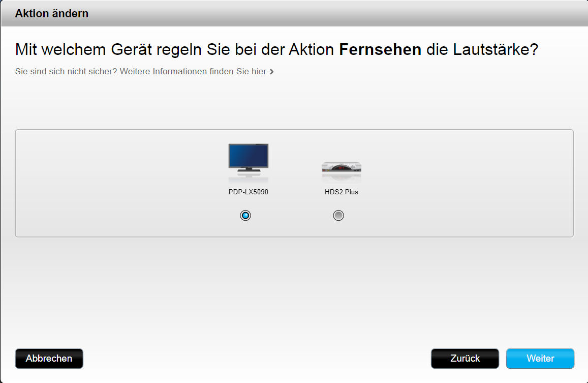Continue with the Weiter button

[x=540, y=359]
